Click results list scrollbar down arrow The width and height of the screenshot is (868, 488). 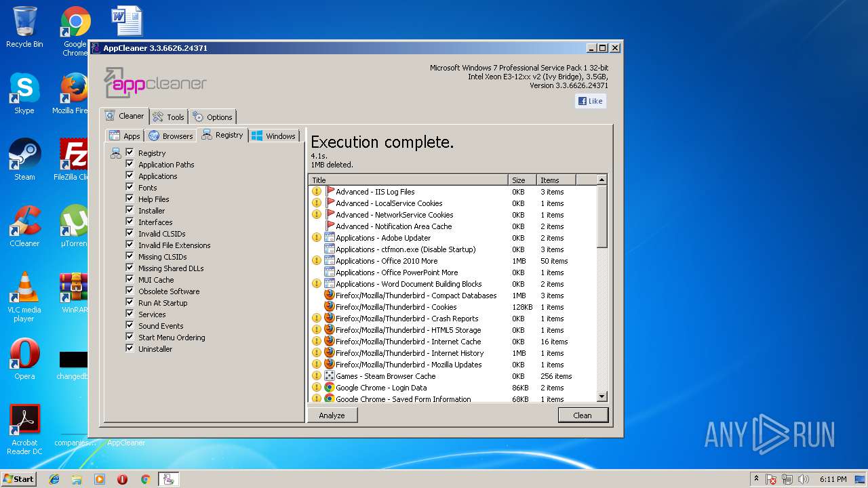tap(601, 396)
